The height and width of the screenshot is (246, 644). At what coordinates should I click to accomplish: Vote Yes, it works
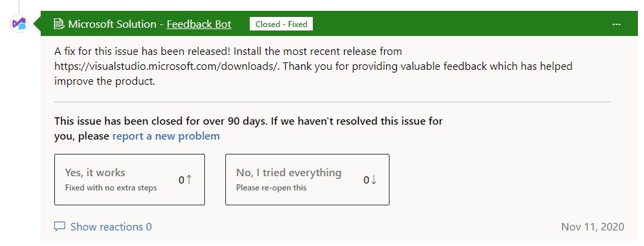130,180
